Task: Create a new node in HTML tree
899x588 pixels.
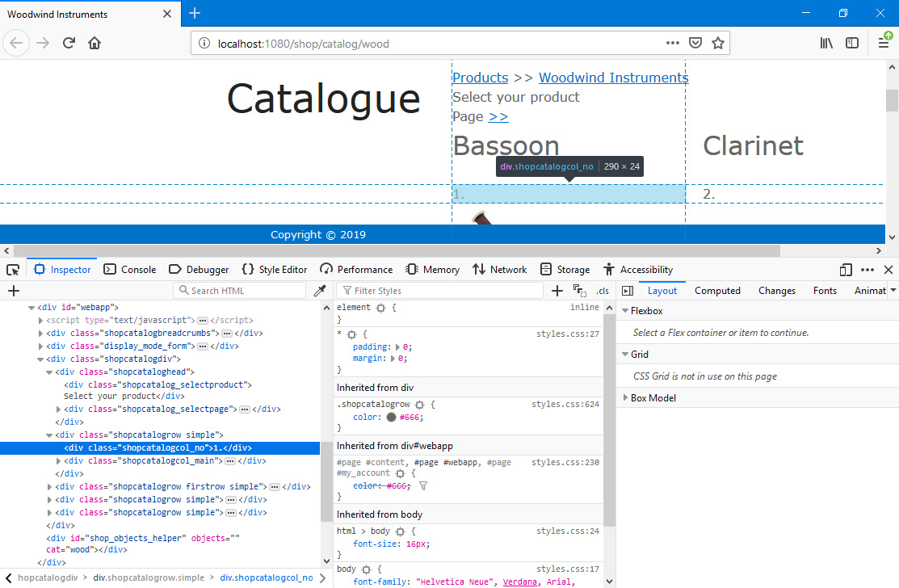Action: [14, 291]
